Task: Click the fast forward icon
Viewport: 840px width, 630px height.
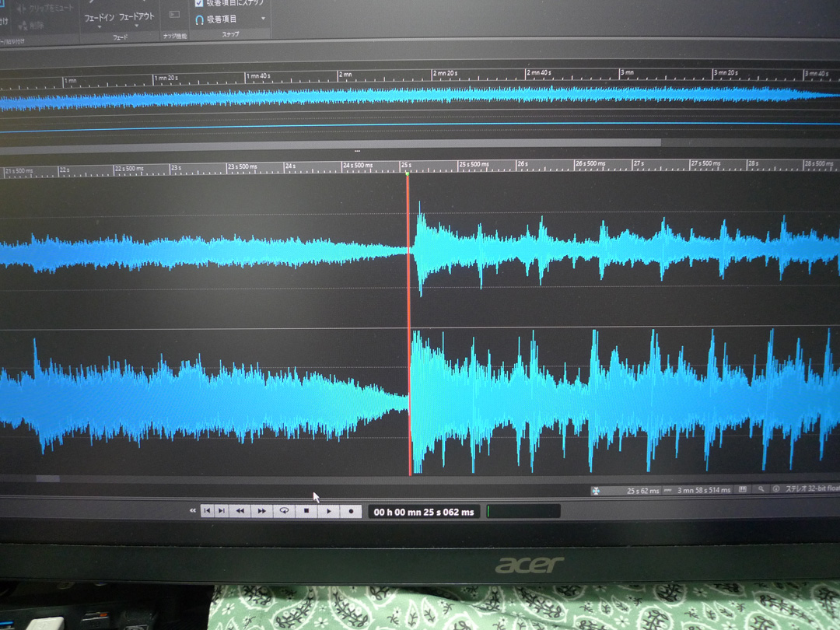Action: 262,511
